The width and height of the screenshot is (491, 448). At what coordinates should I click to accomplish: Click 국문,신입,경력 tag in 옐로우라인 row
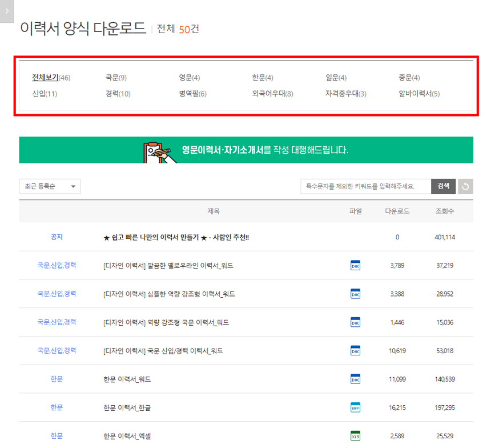pyautogui.click(x=57, y=265)
